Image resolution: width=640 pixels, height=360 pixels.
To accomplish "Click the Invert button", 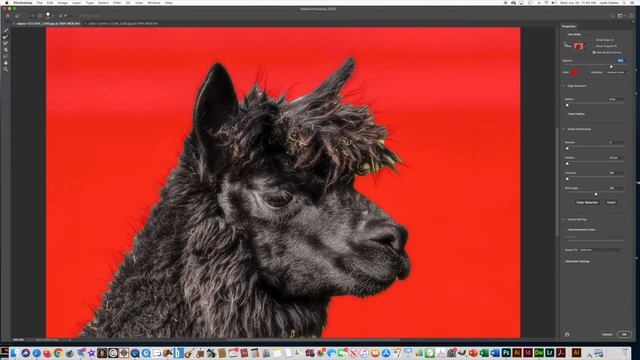I will pos(611,202).
